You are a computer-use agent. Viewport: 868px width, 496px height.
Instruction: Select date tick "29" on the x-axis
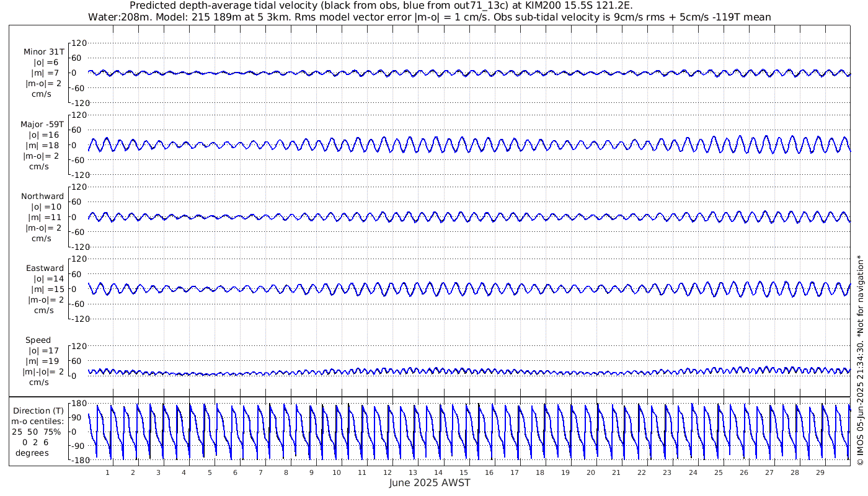[820, 472]
